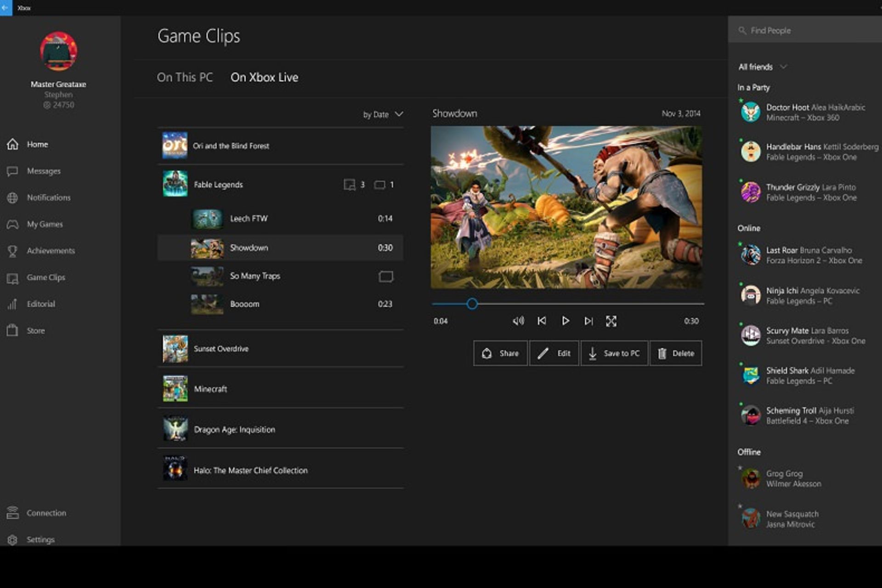Open the by Date sort dropdown
The image size is (882, 588).
383,114
